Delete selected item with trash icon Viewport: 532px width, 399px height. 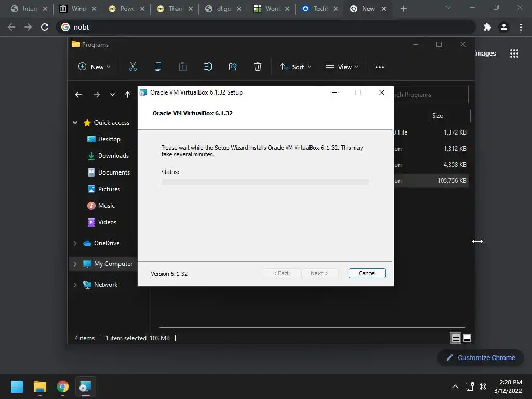click(258, 66)
